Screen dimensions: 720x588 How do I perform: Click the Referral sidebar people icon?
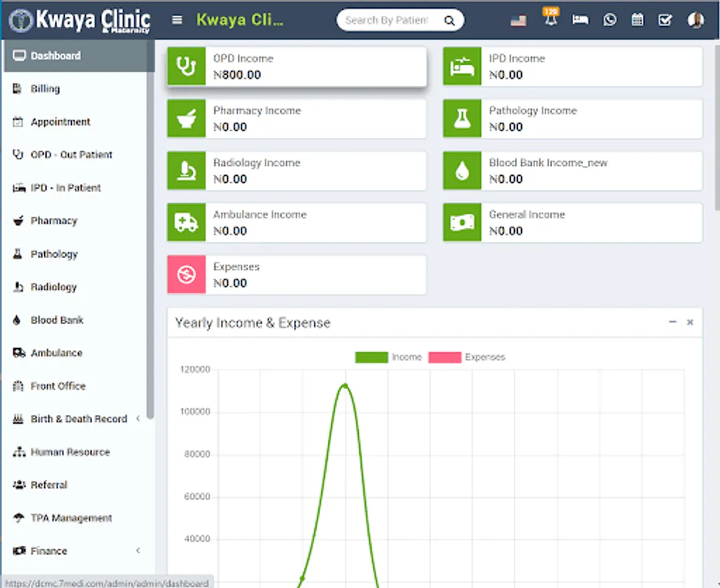point(19,485)
